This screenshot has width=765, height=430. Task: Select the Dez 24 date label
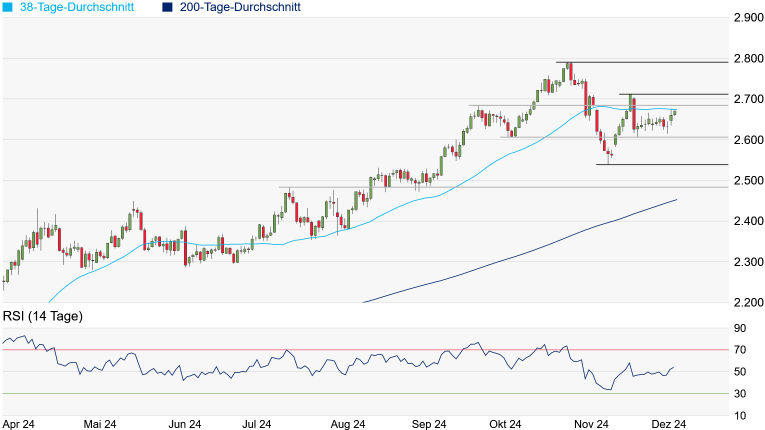point(671,423)
